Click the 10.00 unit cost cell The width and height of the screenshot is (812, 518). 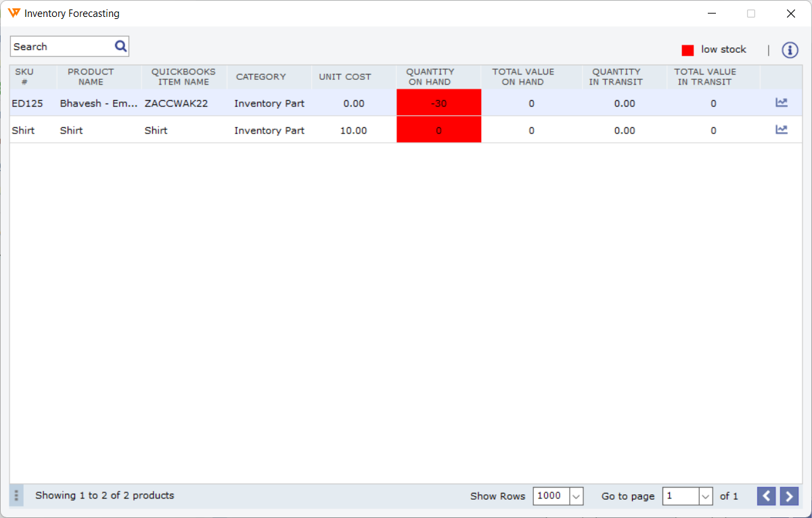tap(353, 131)
